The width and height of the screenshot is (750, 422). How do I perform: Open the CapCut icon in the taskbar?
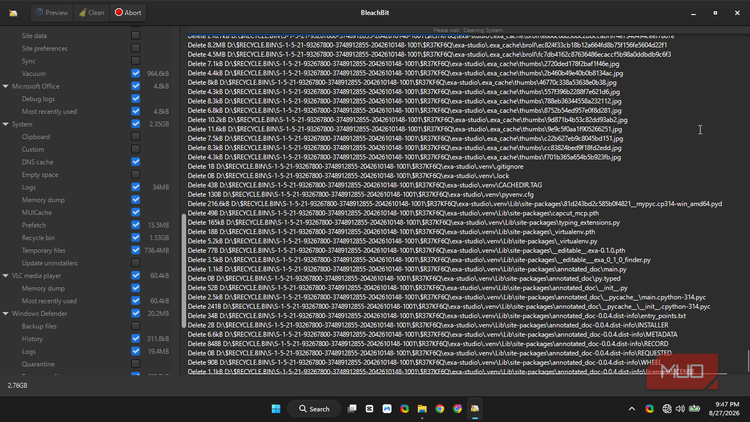click(x=369, y=409)
